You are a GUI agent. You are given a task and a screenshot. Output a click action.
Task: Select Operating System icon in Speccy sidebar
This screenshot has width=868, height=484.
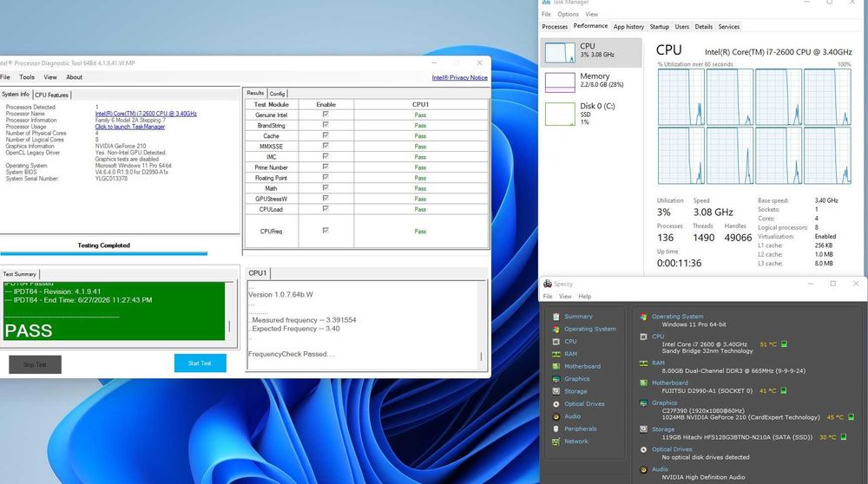point(556,329)
